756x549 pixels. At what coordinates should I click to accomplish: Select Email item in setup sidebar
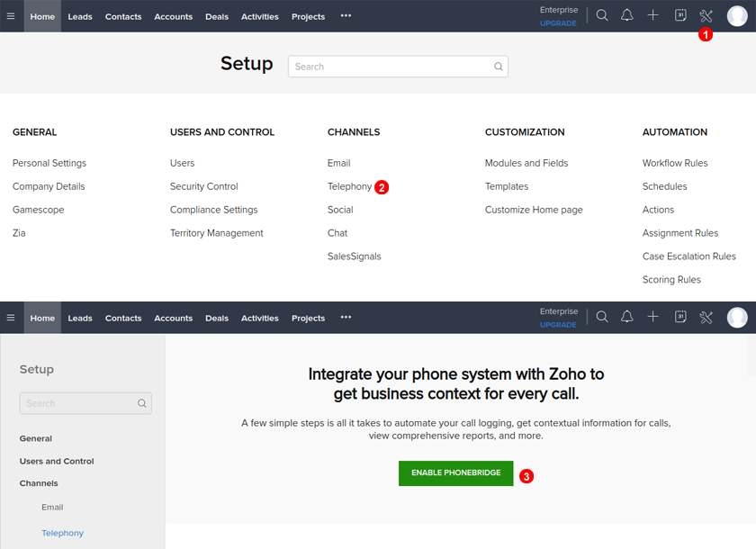(x=52, y=507)
